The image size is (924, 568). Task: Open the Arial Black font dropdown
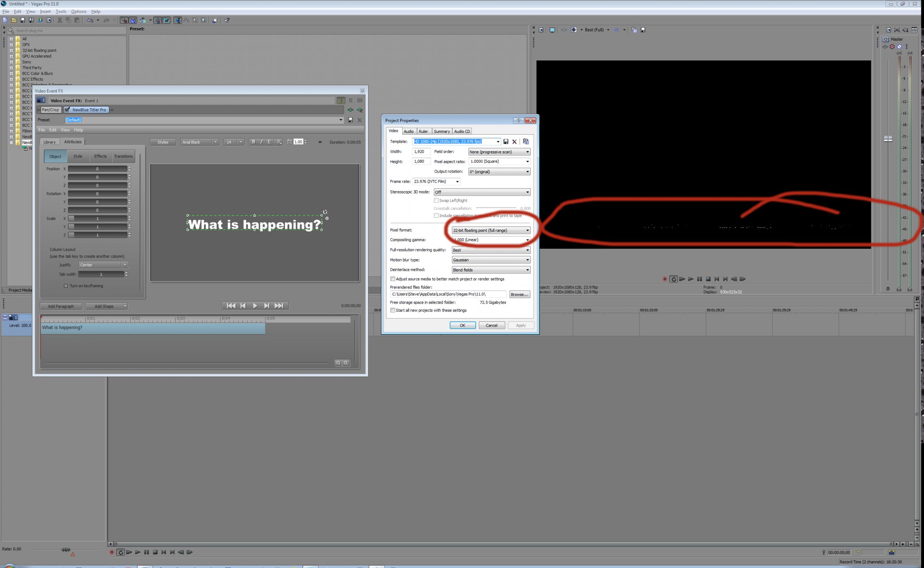coord(215,142)
